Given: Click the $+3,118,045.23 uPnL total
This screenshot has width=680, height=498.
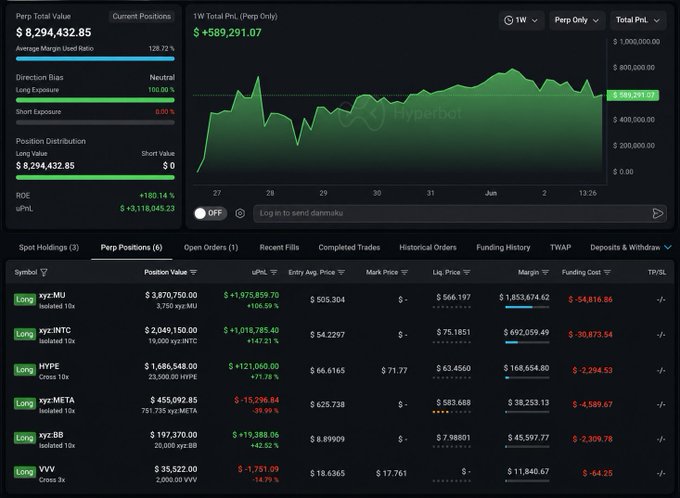Looking at the screenshot, I should 147,209.
